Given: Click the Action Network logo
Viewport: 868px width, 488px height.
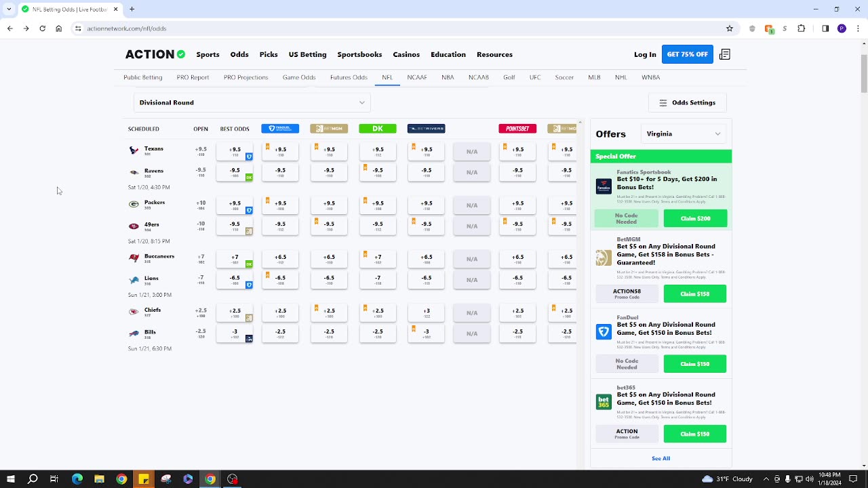Looking at the screenshot, I should (155, 54).
